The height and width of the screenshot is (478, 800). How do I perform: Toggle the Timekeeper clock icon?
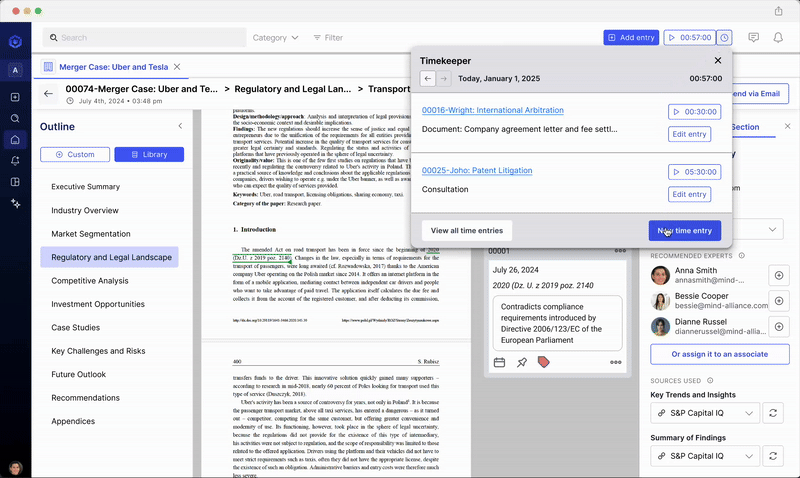pos(724,37)
